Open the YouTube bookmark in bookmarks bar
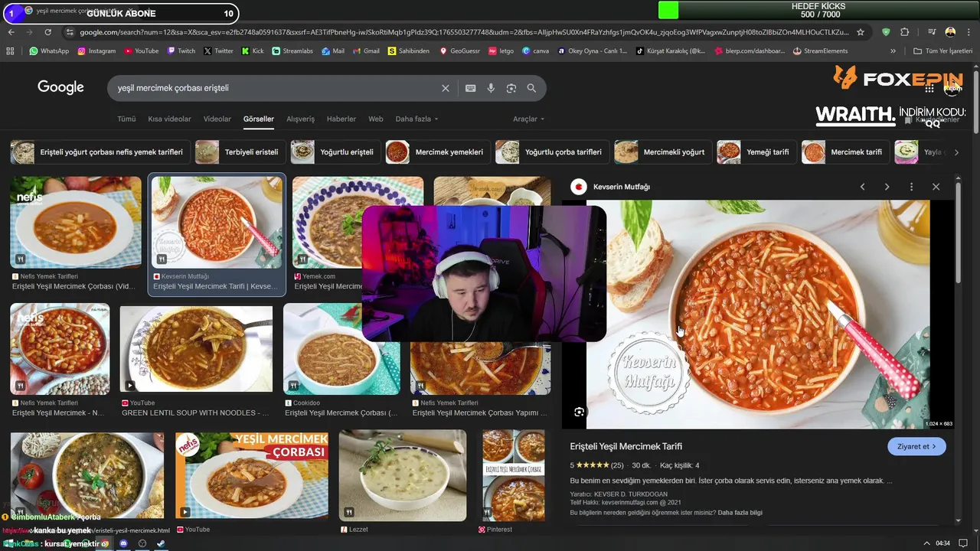980x551 pixels. [141, 51]
